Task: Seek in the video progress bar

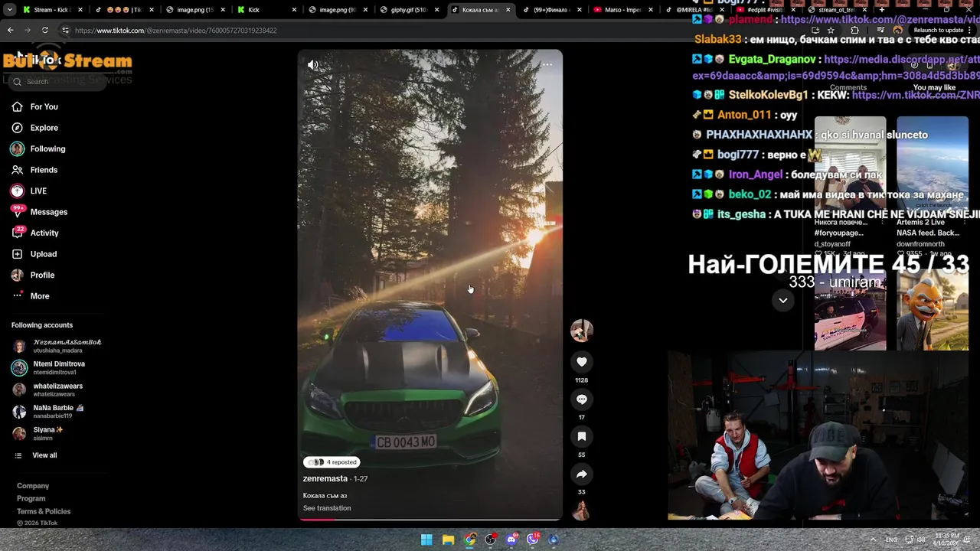Action: (x=430, y=519)
